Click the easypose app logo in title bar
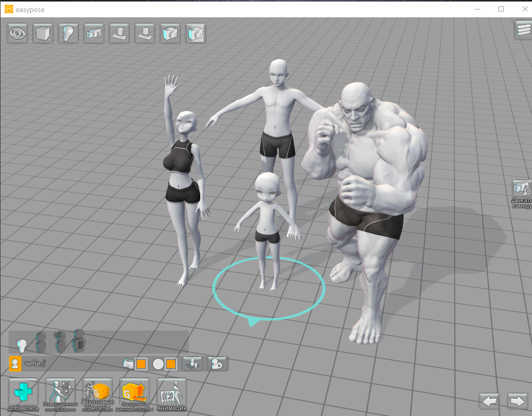532x416 pixels. (9, 9)
